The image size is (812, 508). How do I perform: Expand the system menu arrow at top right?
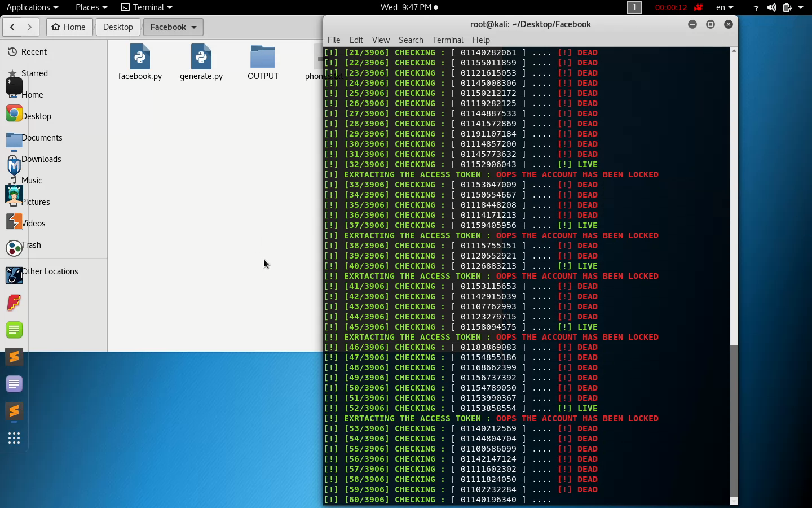point(801,7)
